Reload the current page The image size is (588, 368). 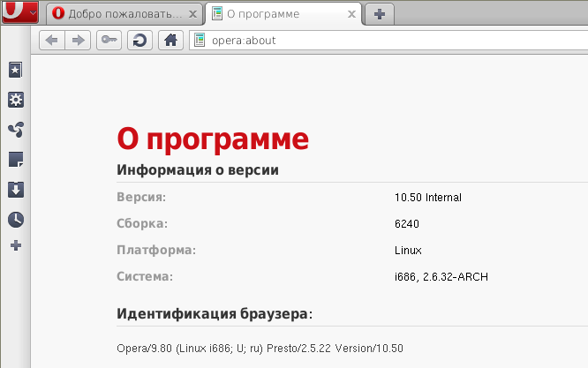tap(139, 40)
